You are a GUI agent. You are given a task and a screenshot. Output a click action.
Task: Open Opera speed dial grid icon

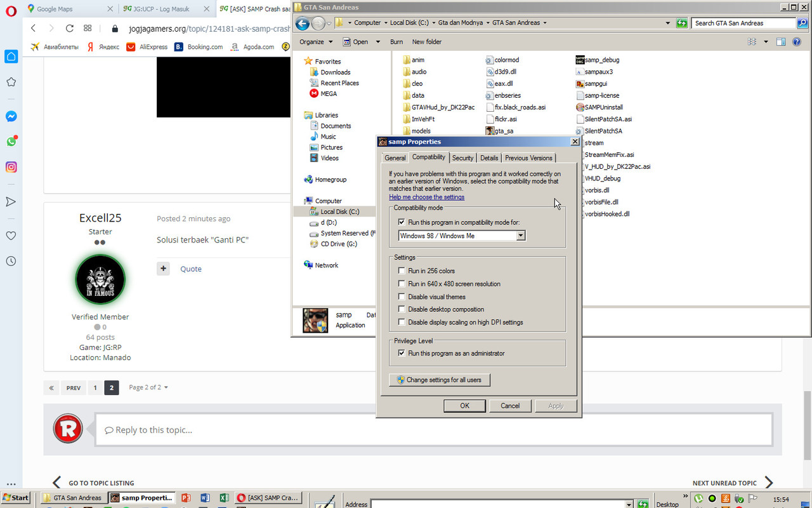88,29
